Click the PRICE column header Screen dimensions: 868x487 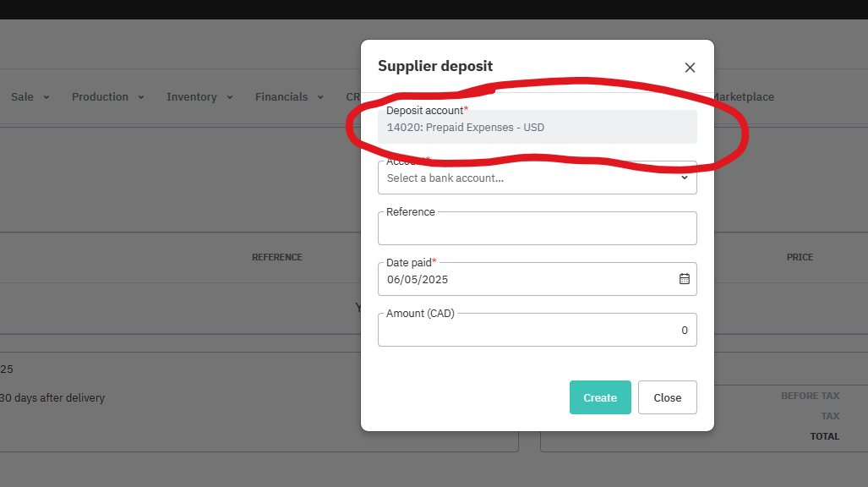point(800,257)
